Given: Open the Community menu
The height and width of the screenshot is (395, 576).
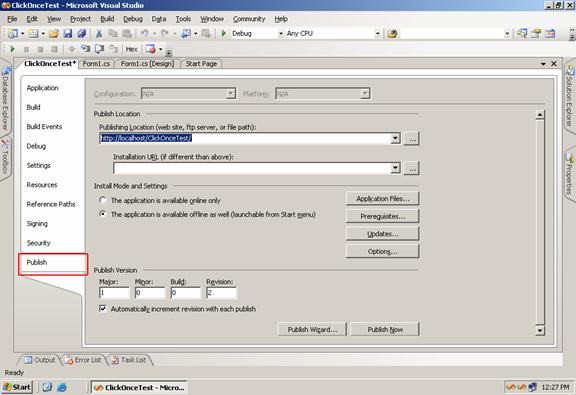Looking at the screenshot, I should [249, 19].
